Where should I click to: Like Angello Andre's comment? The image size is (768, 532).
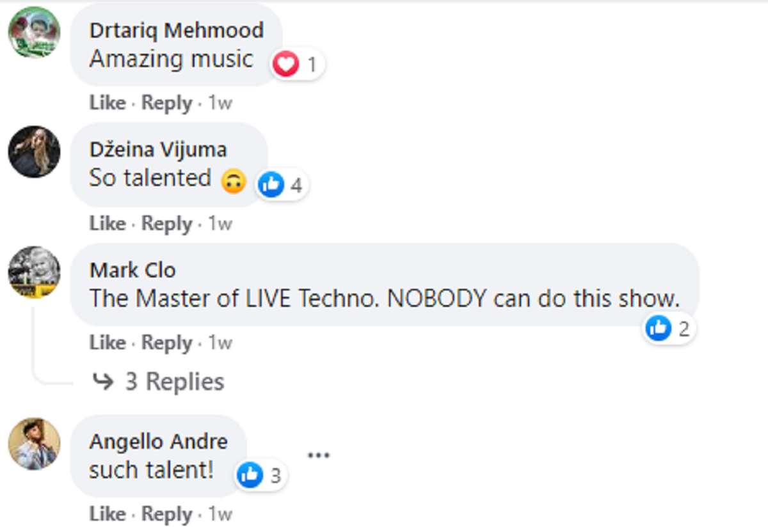[107, 514]
